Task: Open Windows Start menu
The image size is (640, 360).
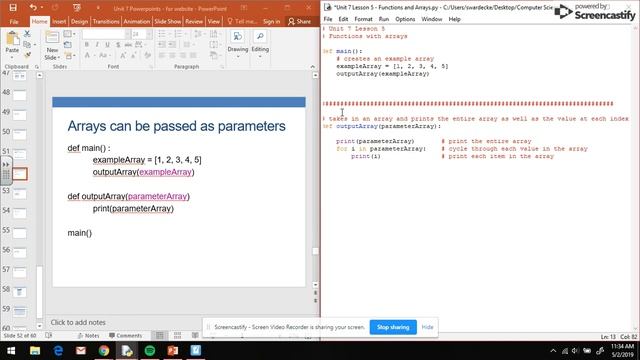Action: pos(11,351)
